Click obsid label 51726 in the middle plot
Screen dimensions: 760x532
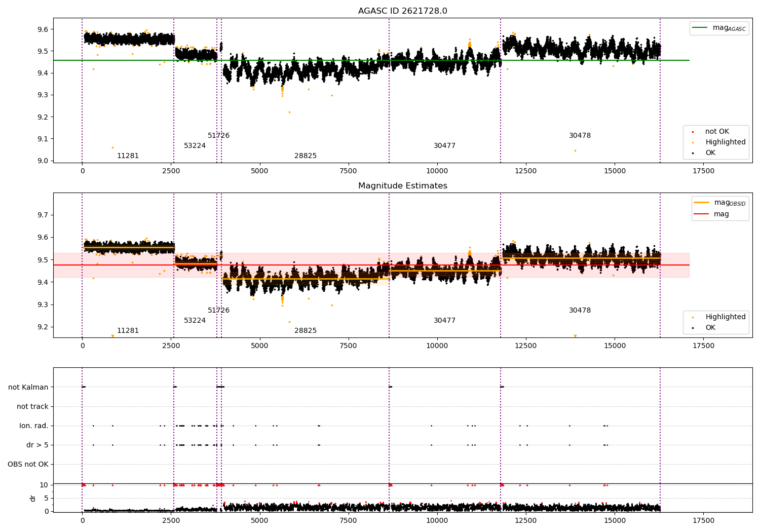click(x=218, y=311)
